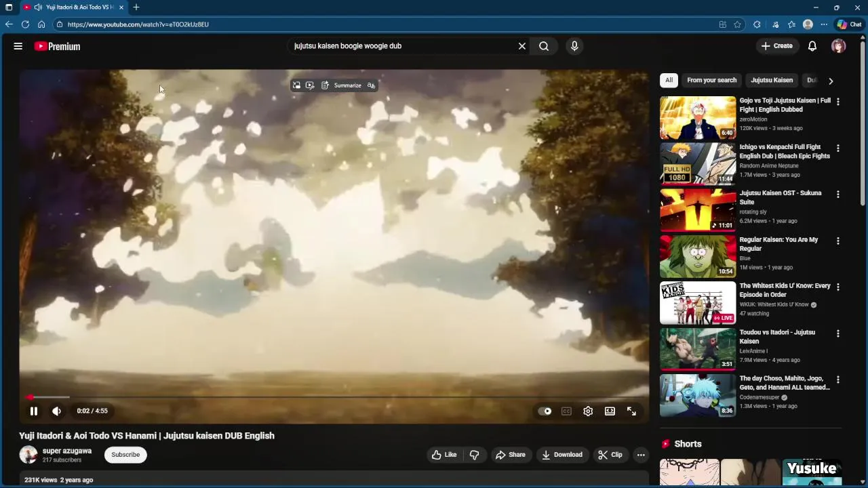The width and height of the screenshot is (868, 488).
Task: Open The day Choso, Mahito video
Action: pyautogui.click(x=698, y=396)
